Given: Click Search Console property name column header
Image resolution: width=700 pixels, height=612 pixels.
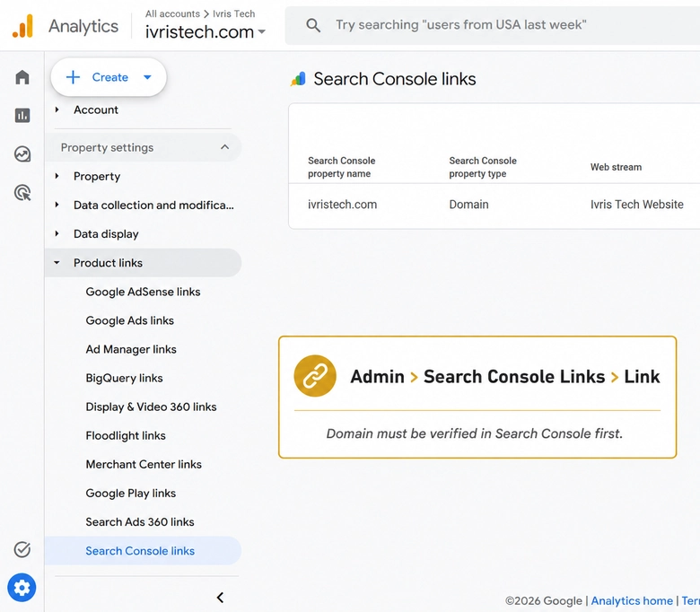Looking at the screenshot, I should pyautogui.click(x=342, y=167).
